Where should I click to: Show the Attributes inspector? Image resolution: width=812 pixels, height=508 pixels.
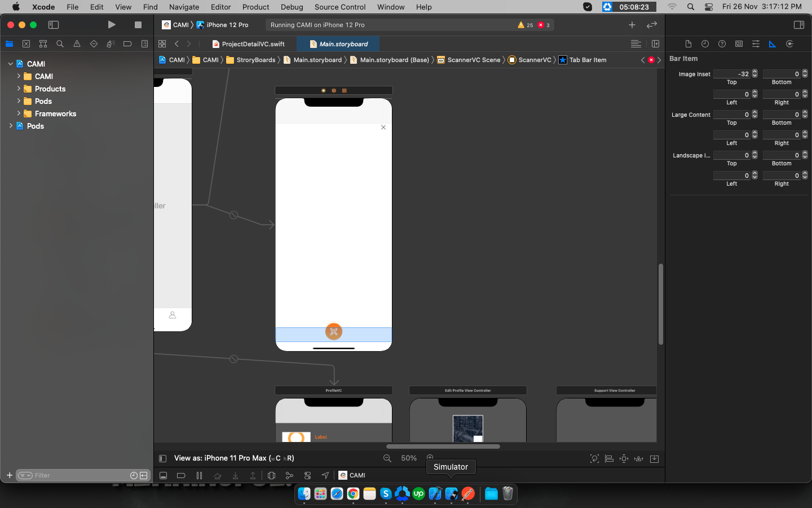point(756,44)
